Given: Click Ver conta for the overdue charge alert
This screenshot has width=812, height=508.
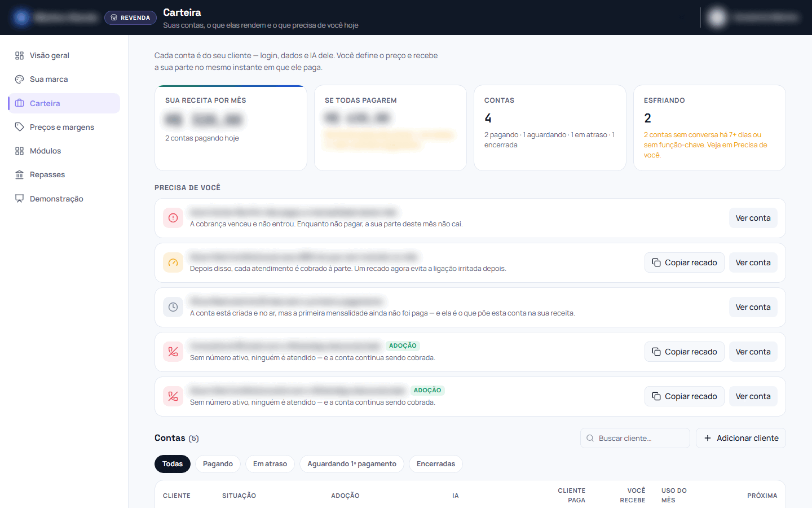Looking at the screenshot, I should [x=753, y=218].
